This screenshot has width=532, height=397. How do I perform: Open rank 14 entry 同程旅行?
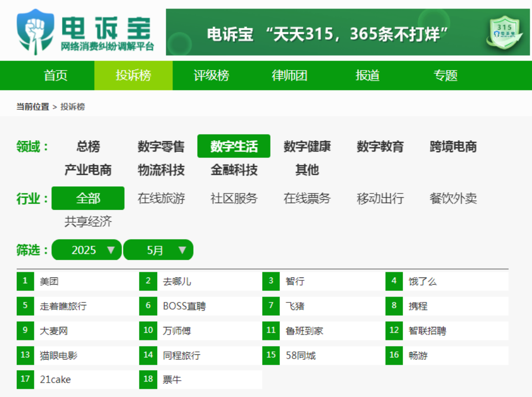click(200, 356)
